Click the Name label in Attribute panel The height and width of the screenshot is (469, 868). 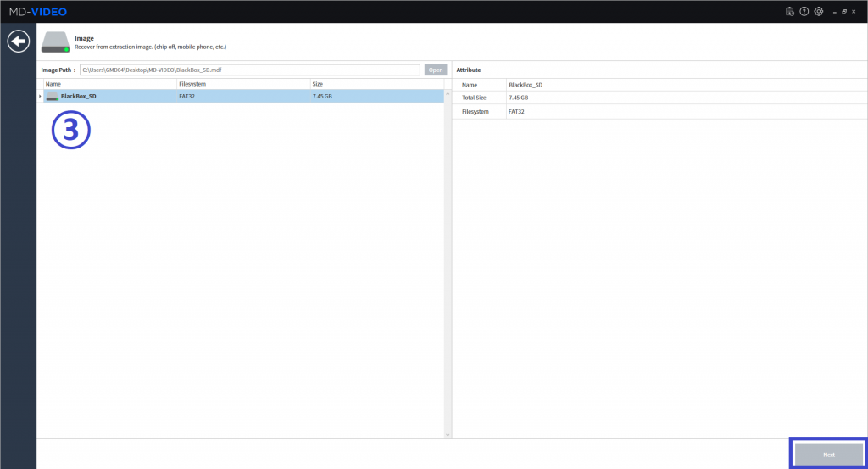click(470, 85)
